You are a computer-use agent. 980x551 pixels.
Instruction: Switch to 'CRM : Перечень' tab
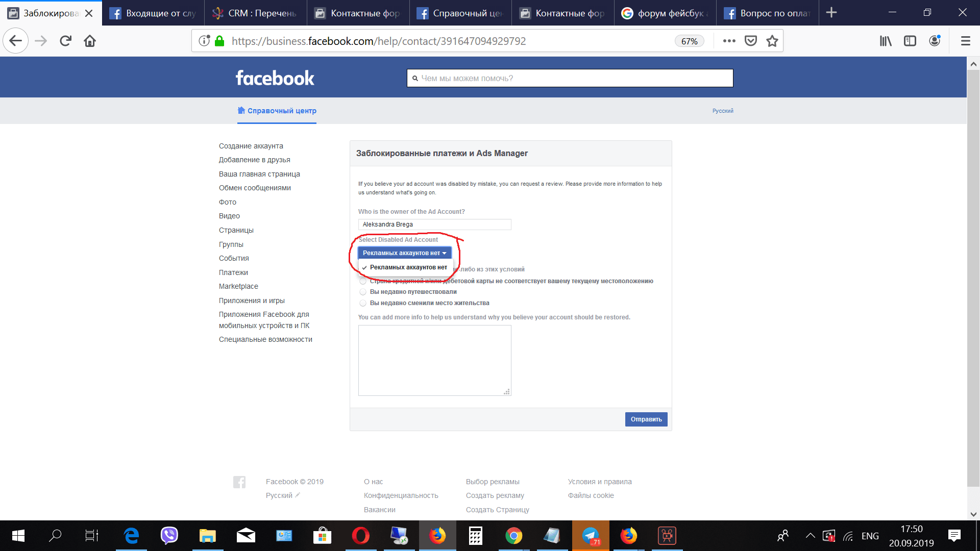255,13
